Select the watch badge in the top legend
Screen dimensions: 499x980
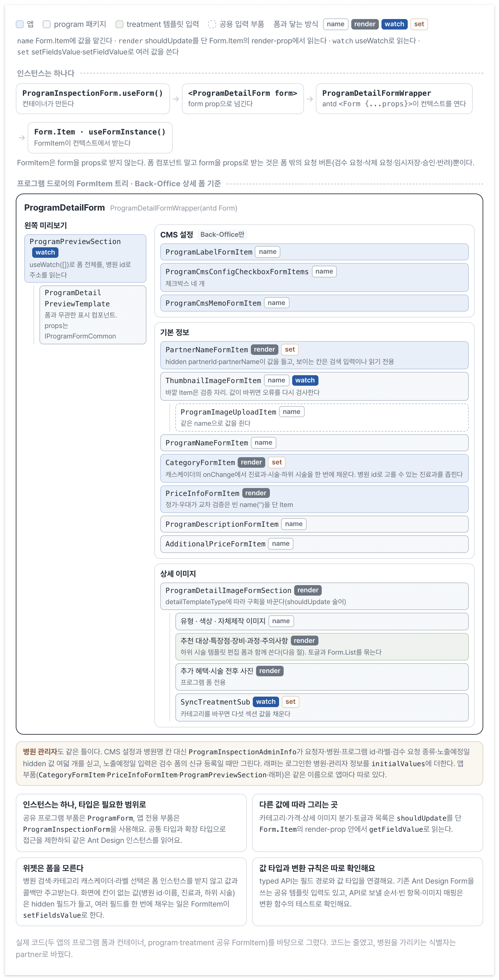pyautogui.click(x=394, y=24)
